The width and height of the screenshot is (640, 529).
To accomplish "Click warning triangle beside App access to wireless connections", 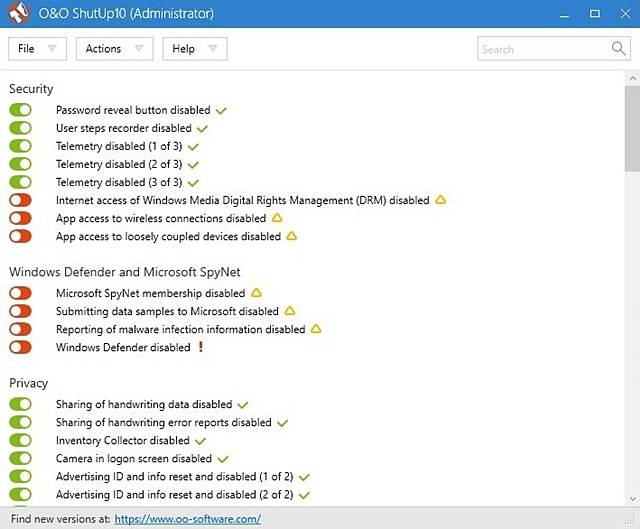I will point(277,218).
